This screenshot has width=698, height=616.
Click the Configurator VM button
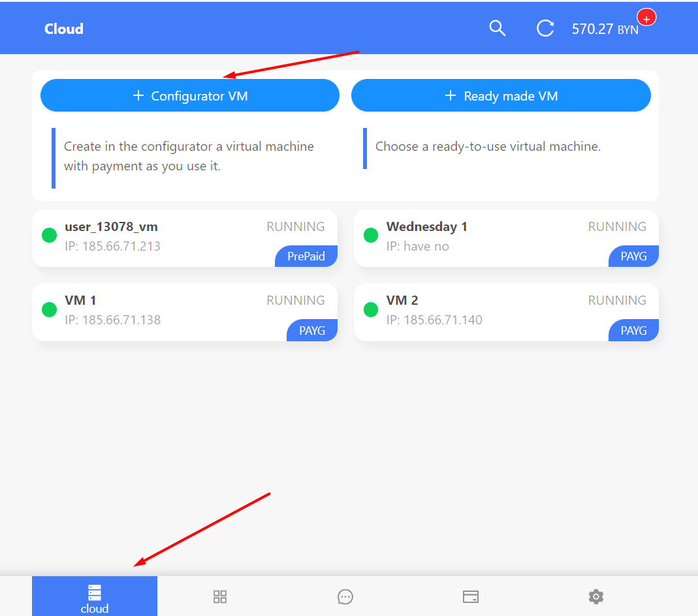(x=190, y=96)
